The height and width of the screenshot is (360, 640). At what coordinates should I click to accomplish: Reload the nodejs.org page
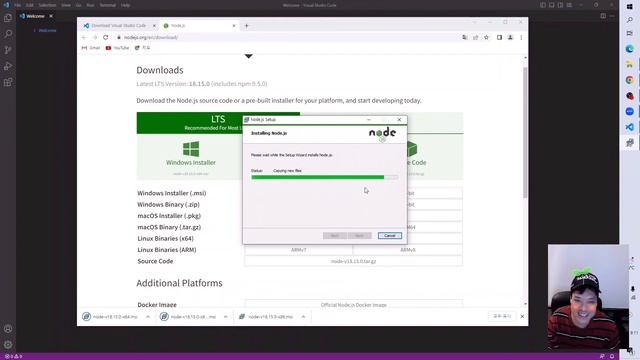(106, 37)
